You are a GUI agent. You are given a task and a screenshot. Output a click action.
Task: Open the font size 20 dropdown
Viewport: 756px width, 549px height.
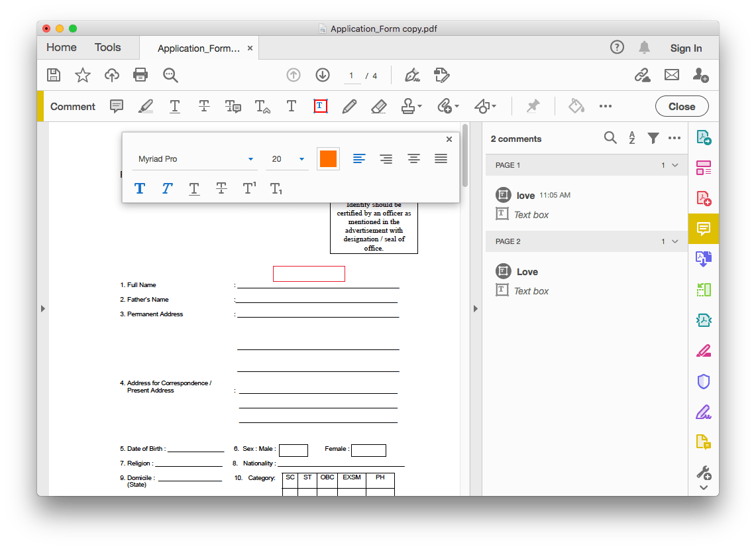pos(288,159)
